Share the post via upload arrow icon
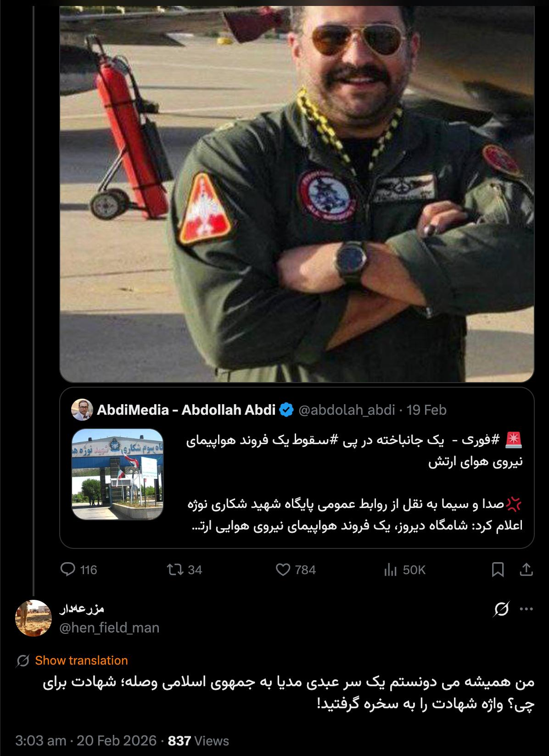This screenshot has height=756, width=549. click(x=526, y=570)
